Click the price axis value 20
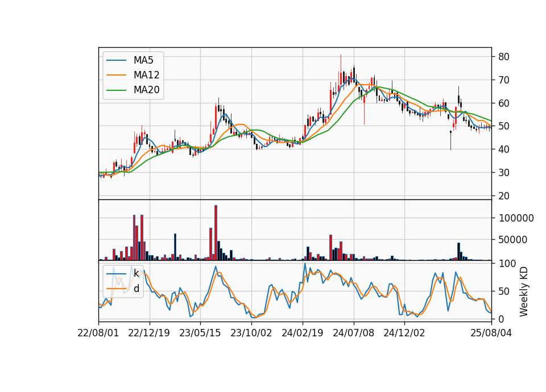 503,196
